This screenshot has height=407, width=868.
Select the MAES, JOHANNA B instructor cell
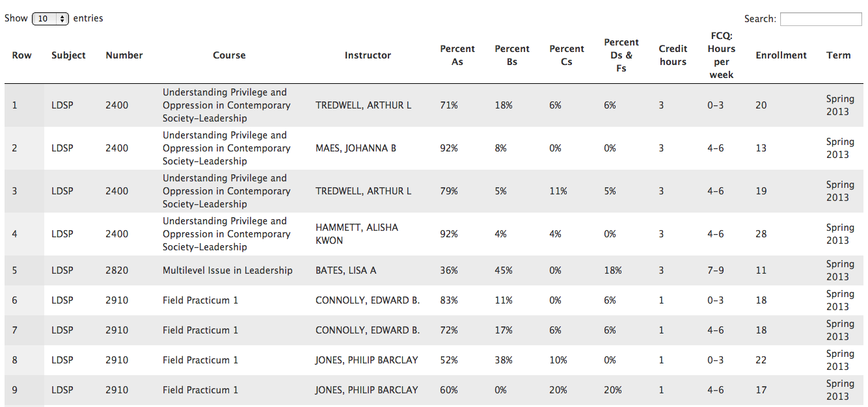click(x=356, y=148)
